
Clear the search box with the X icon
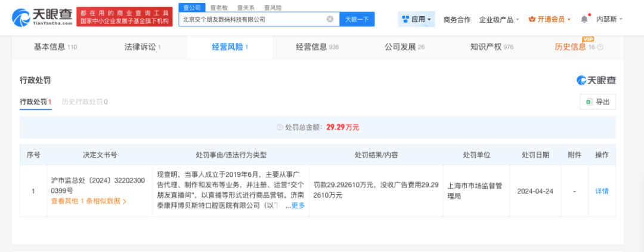[x=330, y=19]
